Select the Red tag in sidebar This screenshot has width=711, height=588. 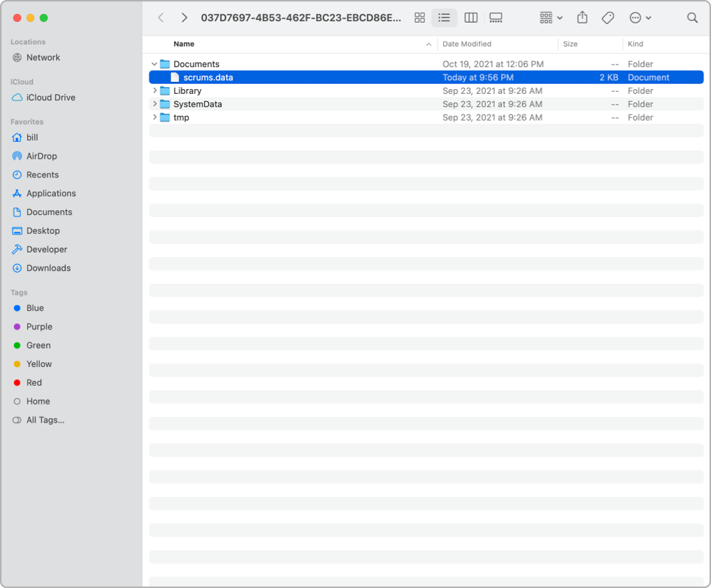click(33, 383)
